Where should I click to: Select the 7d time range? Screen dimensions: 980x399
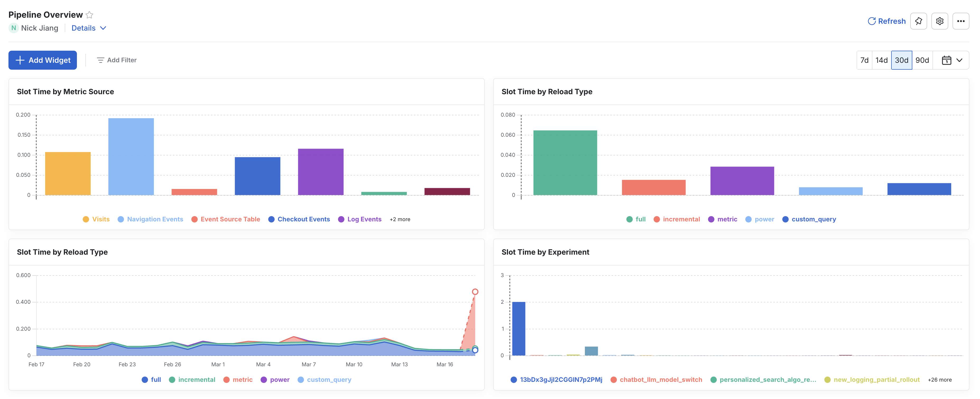[864, 60]
